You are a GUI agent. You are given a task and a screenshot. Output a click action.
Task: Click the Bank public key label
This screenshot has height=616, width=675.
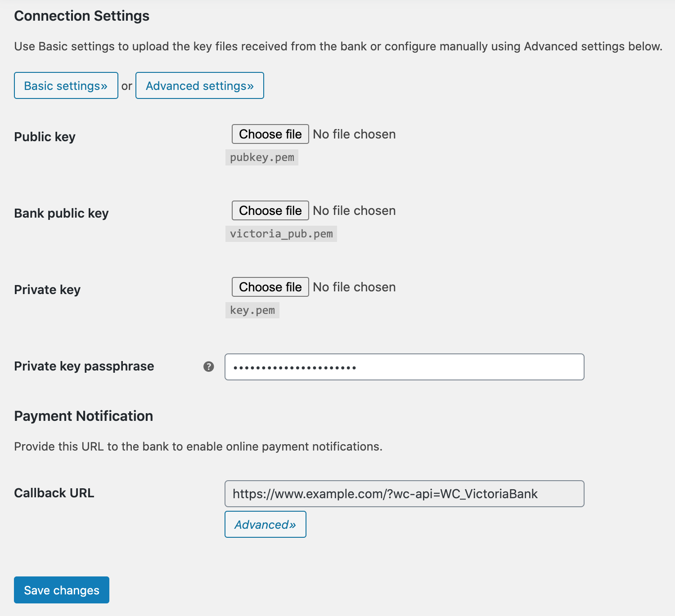62,213
